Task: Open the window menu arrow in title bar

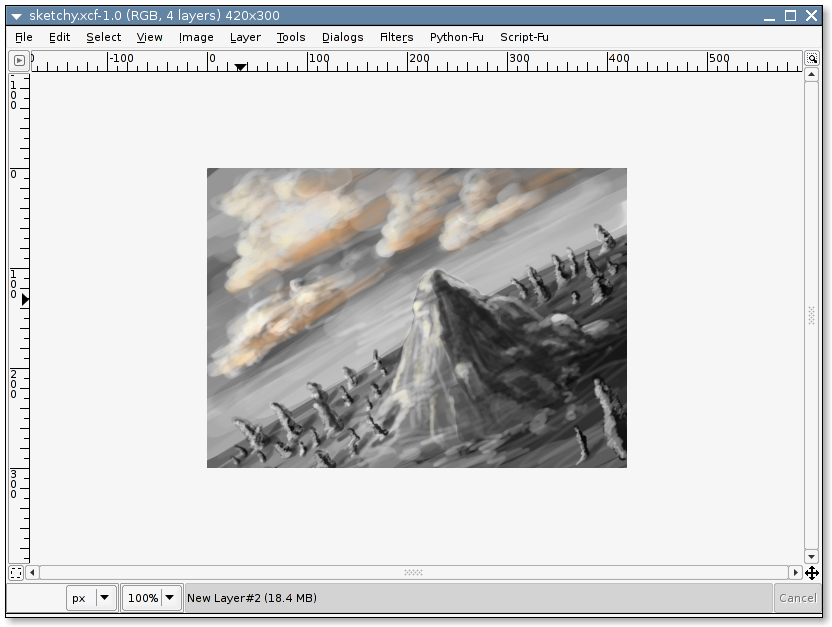Action: click(16, 16)
